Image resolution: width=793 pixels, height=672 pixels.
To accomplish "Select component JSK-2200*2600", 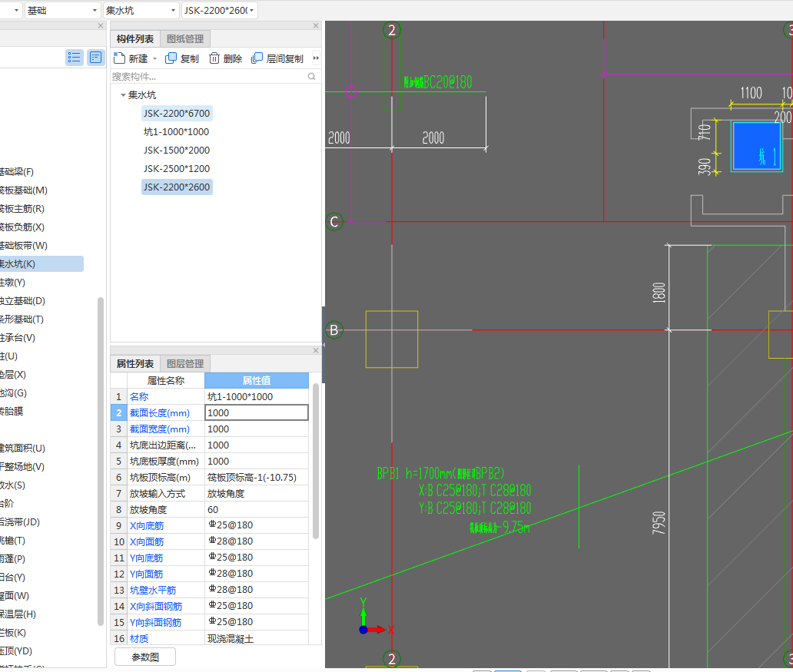I will pyautogui.click(x=177, y=187).
